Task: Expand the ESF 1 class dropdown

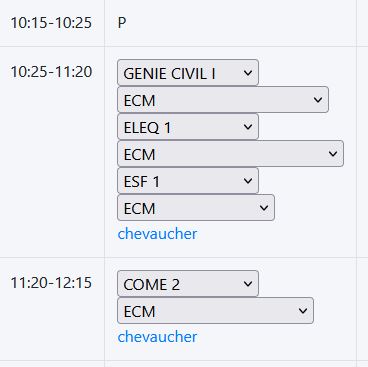Action: (x=188, y=181)
